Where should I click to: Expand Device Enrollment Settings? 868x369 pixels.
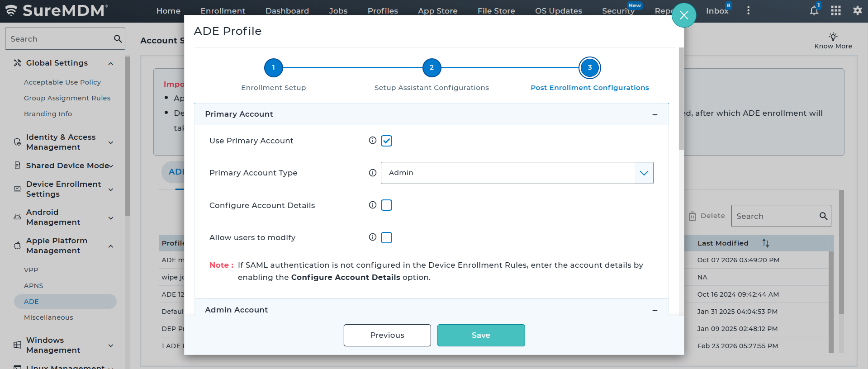(x=111, y=189)
